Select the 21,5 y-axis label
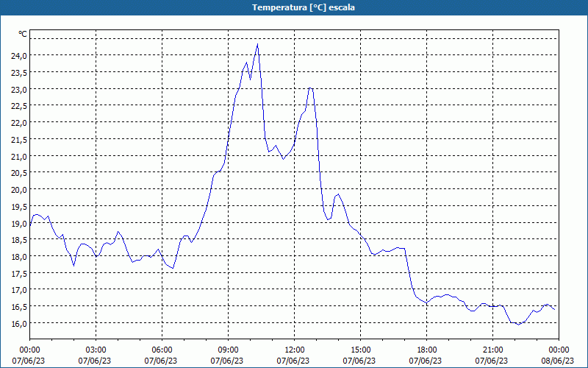The height and width of the screenshot is (368, 588). (19, 140)
